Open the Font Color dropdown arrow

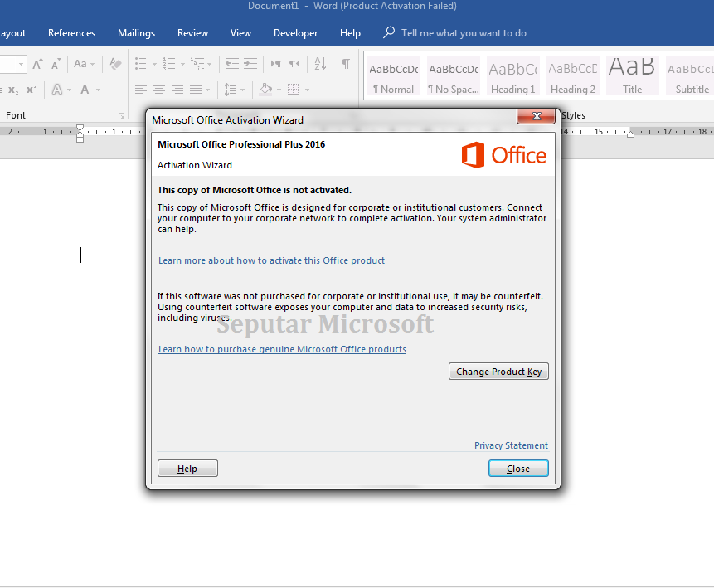pyautogui.click(x=98, y=90)
